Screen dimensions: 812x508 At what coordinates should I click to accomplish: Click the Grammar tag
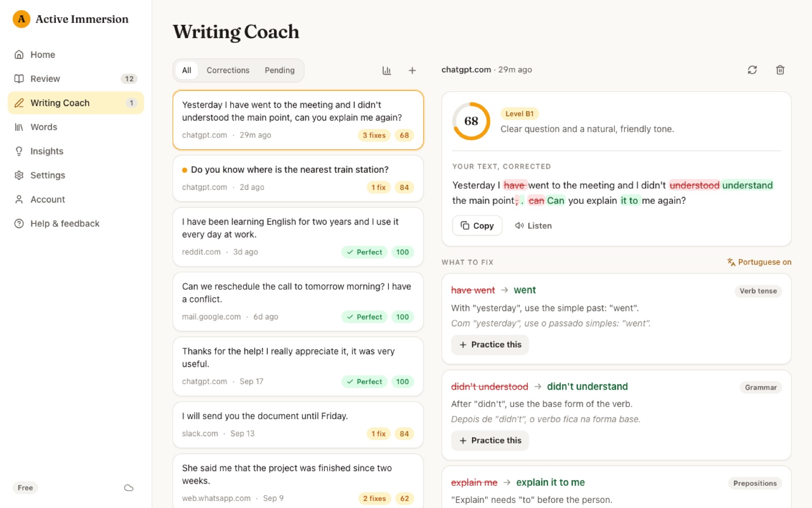coord(761,388)
